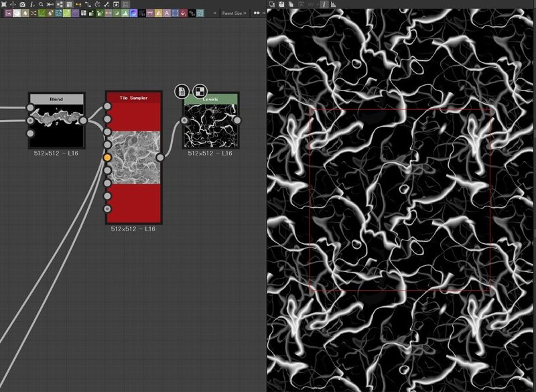Toggle the graph background grid icon
Screen dimensions: 536x392
[x=125, y=5]
